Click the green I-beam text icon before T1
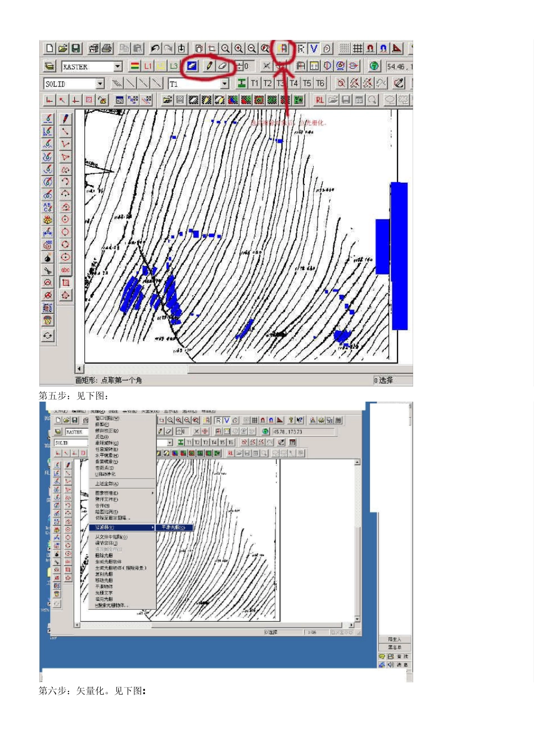The height and width of the screenshot is (756, 534). click(242, 83)
